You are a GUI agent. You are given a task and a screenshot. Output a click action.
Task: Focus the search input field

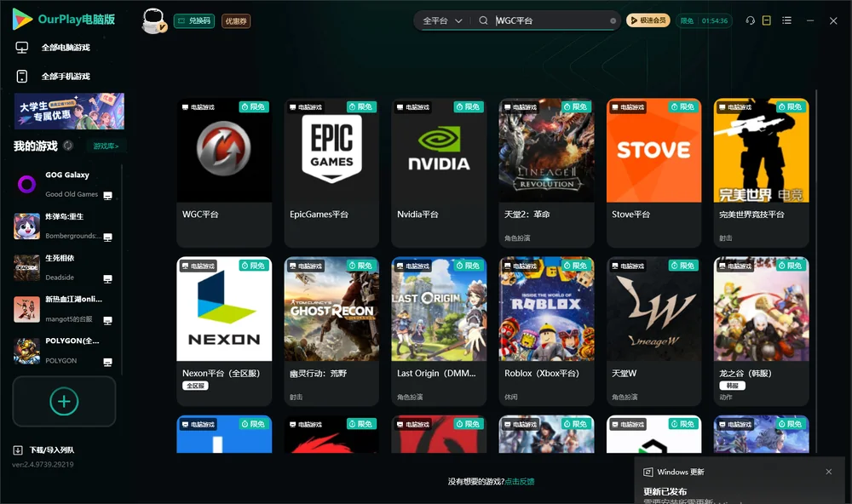click(x=550, y=20)
